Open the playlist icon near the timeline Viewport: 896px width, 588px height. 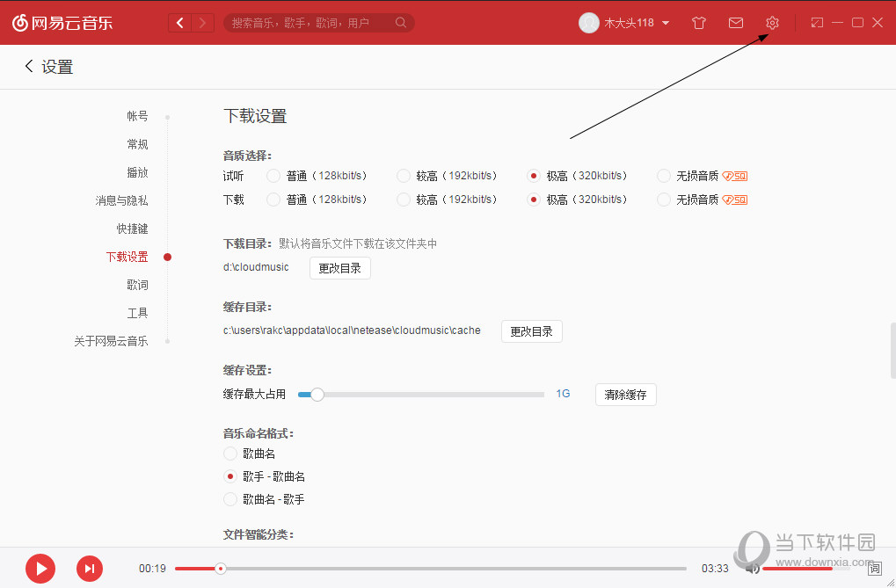pos(876,569)
